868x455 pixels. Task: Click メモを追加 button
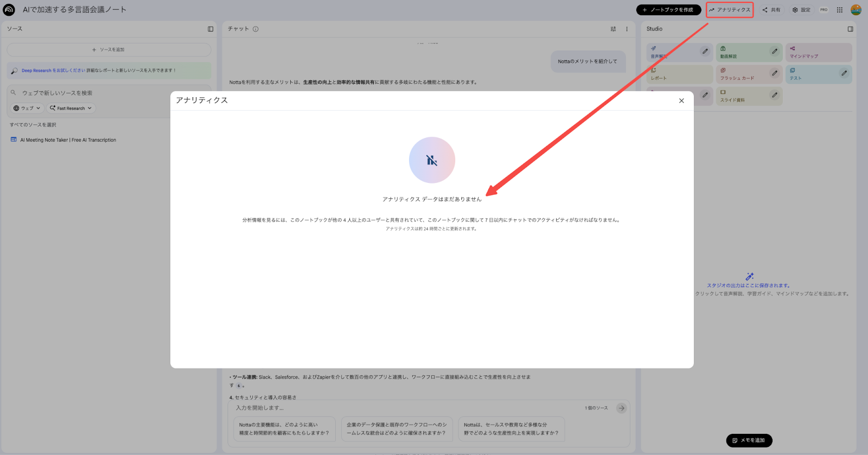tap(749, 440)
